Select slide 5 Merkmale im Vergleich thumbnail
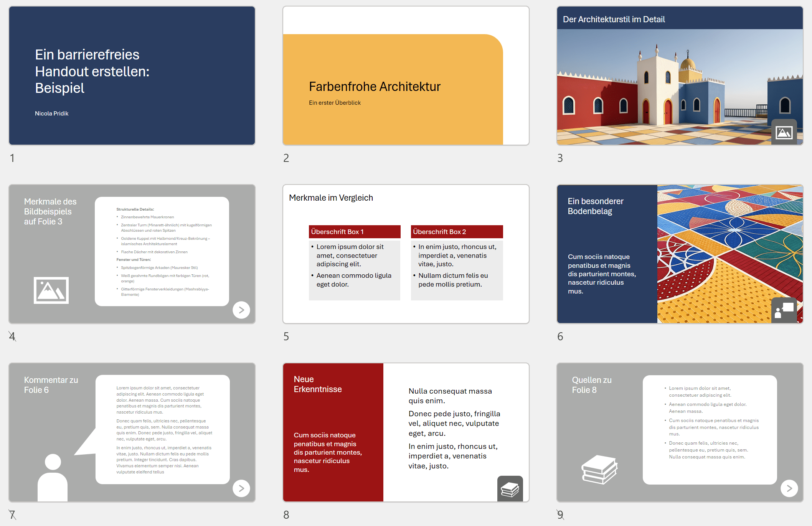Screen dimensions: 812x526 406,254
